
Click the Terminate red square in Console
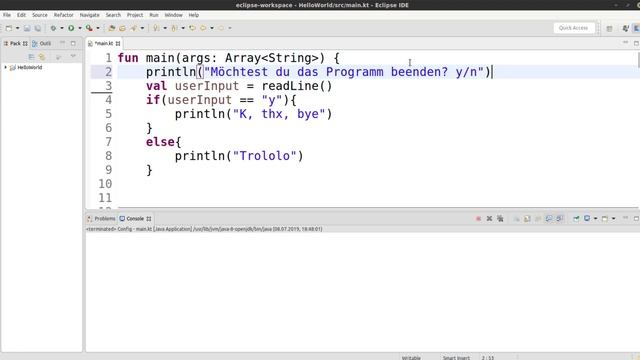[478, 219]
